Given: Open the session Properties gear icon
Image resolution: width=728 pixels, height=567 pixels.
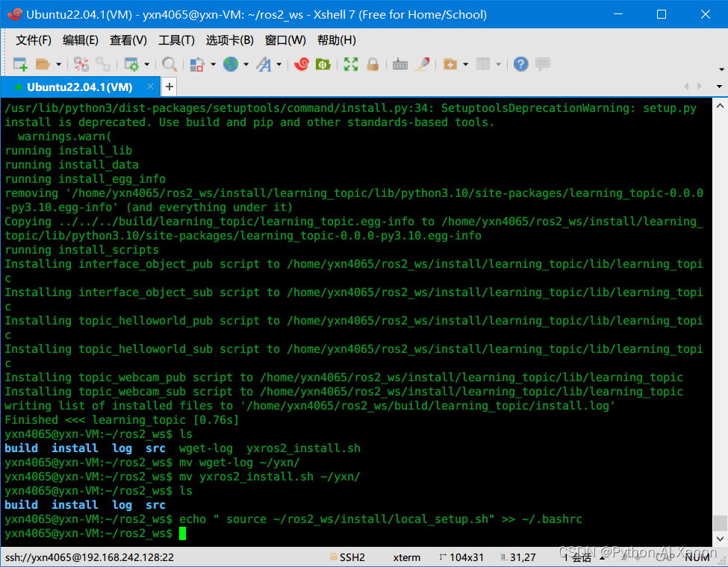Looking at the screenshot, I should pyautogui.click(x=131, y=64).
